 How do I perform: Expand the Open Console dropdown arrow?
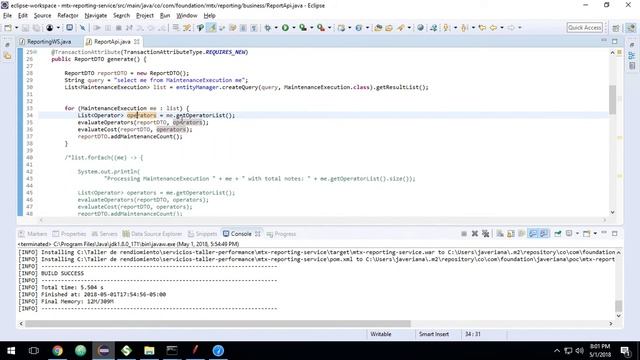click(x=595, y=234)
